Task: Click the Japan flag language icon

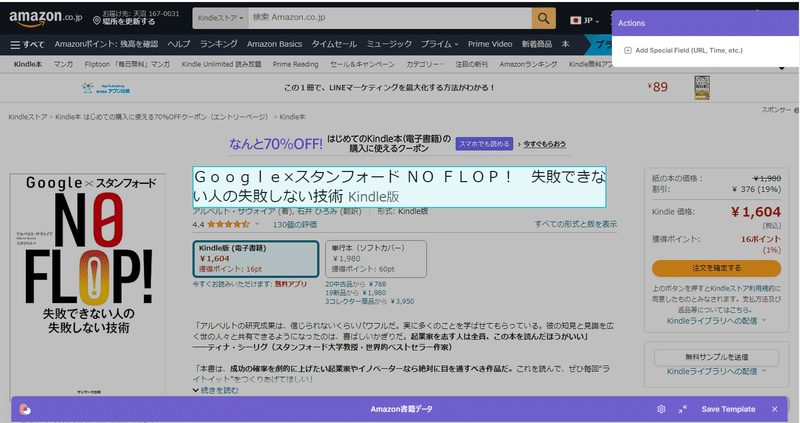Action: click(576, 20)
